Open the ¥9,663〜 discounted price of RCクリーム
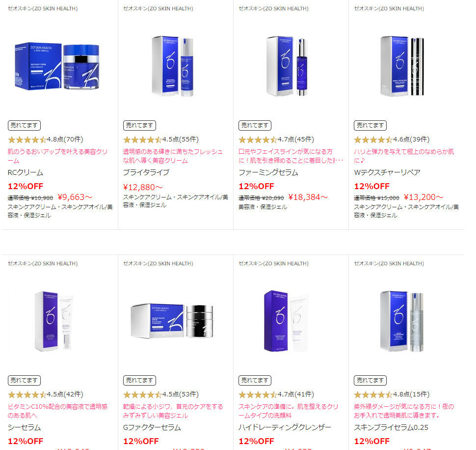This screenshot has height=450, width=476. click(75, 197)
